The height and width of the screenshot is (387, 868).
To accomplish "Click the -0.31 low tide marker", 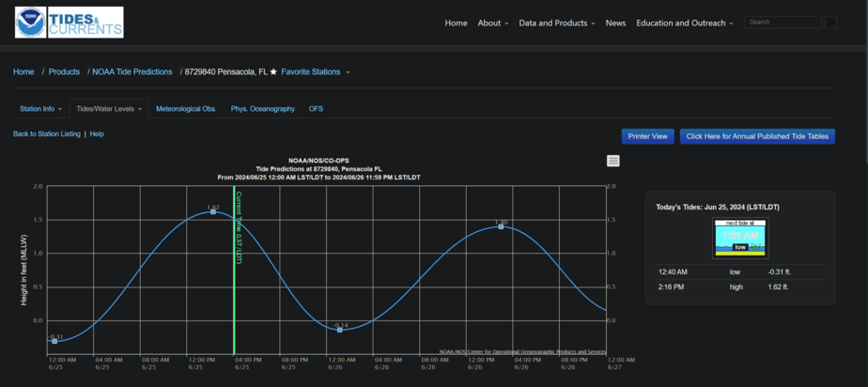I will 55,341.
